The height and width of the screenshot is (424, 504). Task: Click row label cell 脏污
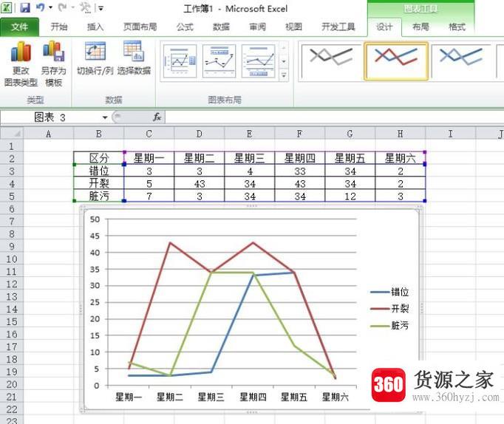[x=99, y=196]
